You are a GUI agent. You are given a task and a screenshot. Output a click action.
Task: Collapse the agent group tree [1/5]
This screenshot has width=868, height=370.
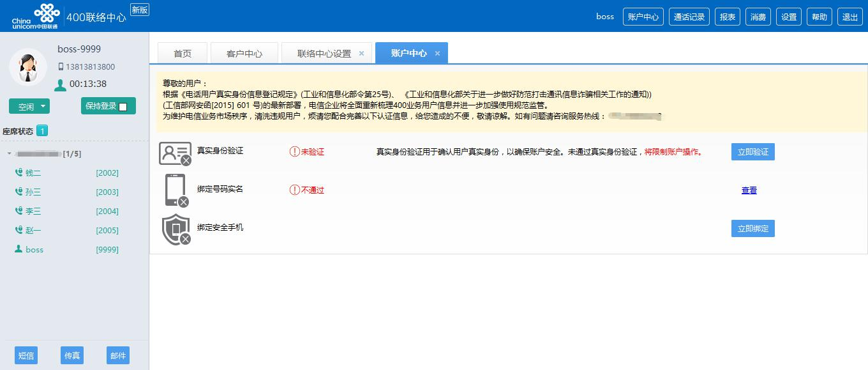coord(9,154)
